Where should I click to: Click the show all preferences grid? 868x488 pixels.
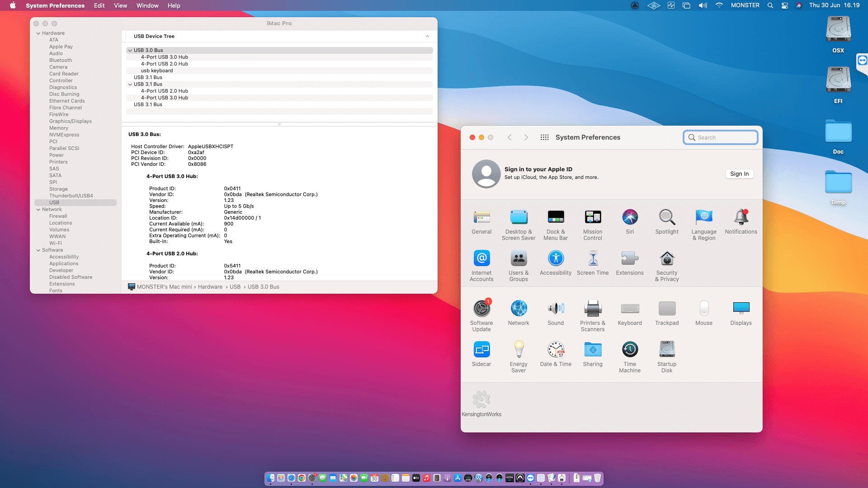click(x=544, y=137)
